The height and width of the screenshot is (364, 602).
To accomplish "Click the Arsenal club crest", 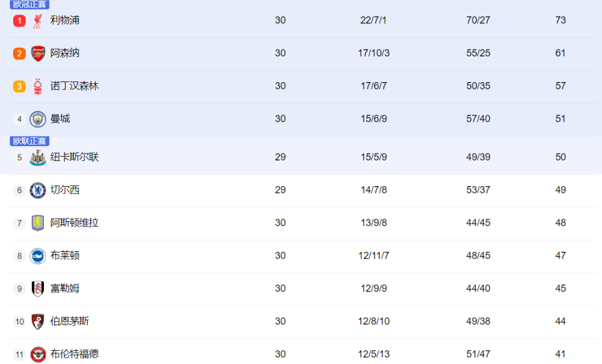I will (38, 53).
